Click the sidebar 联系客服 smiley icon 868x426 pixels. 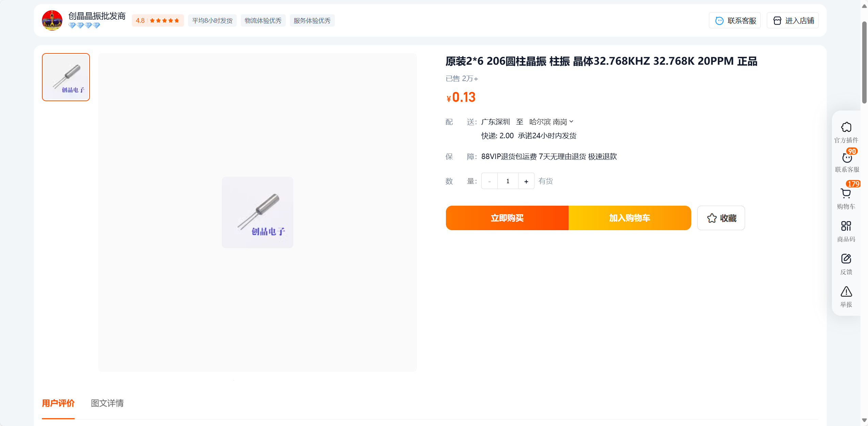[847, 158]
